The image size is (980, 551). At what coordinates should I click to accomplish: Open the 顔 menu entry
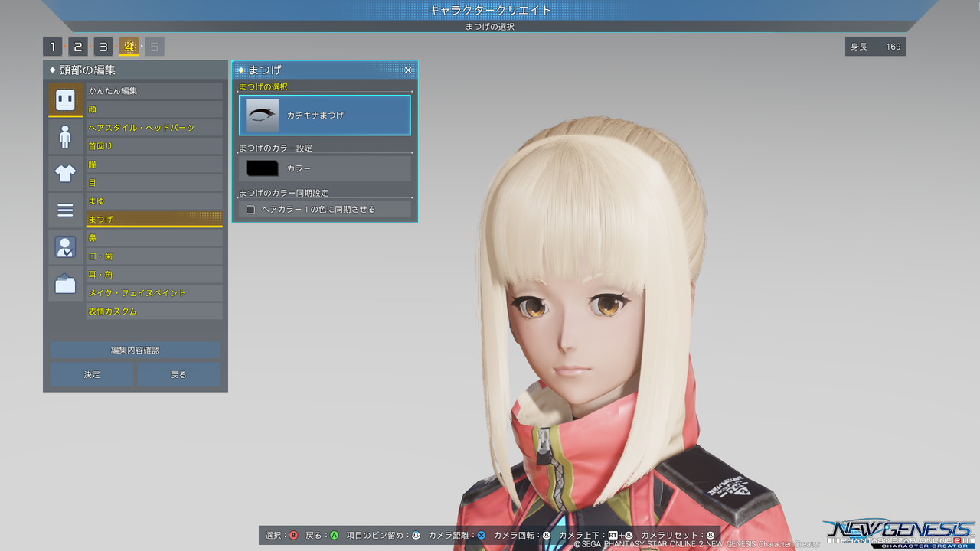coord(154,109)
